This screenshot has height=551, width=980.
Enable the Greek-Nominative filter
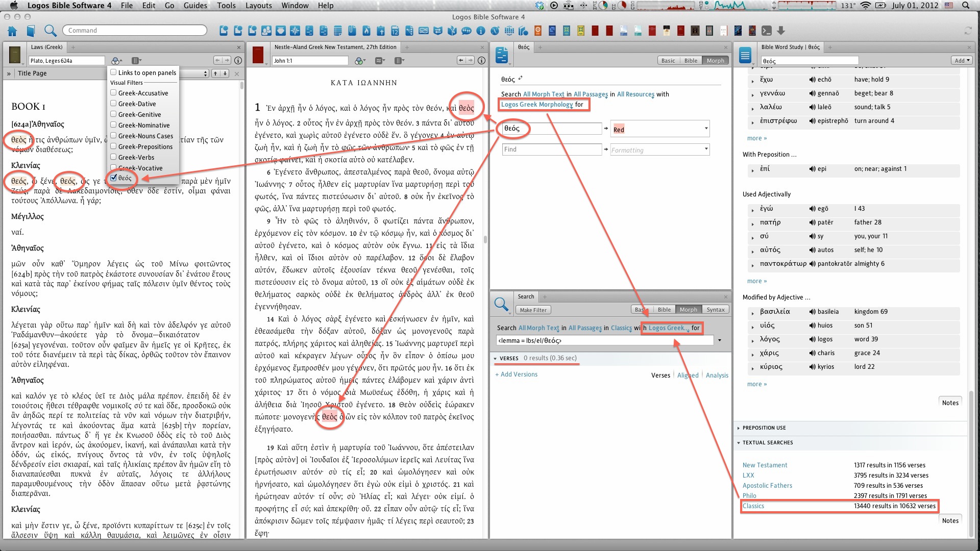pos(114,125)
